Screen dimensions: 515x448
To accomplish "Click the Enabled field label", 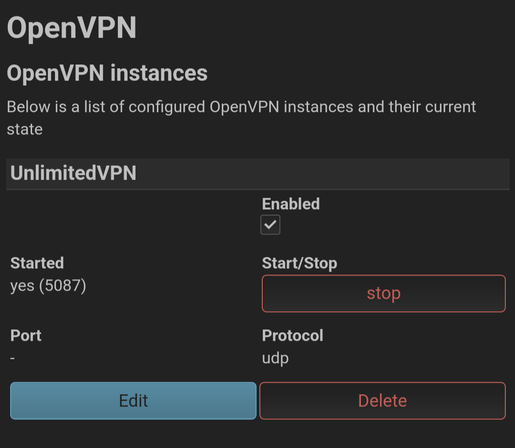I will 291,204.
